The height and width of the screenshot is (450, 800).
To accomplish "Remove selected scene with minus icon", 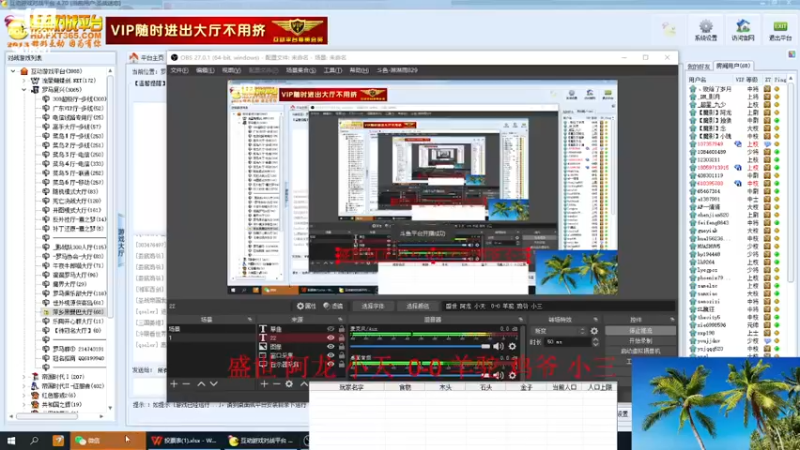I will (x=186, y=384).
